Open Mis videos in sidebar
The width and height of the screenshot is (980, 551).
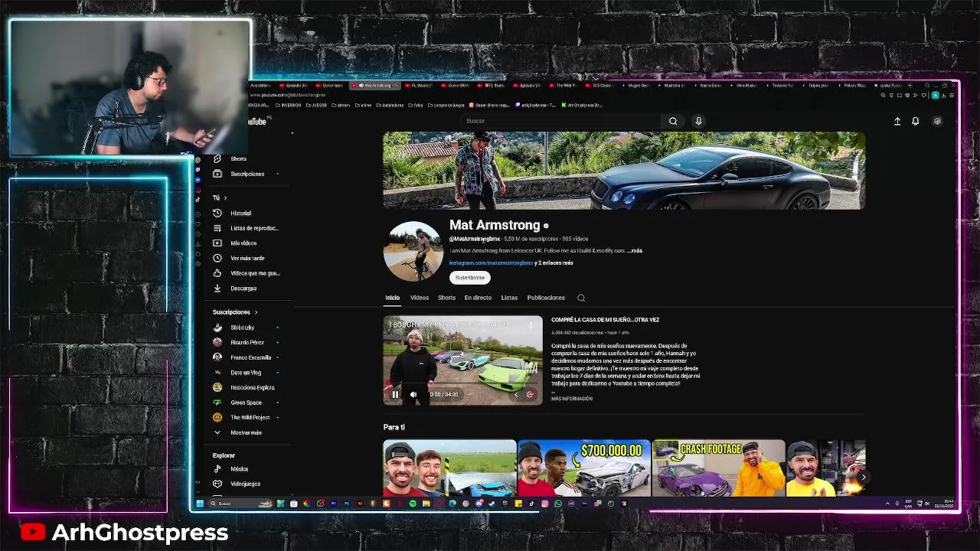tap(243, 243)
